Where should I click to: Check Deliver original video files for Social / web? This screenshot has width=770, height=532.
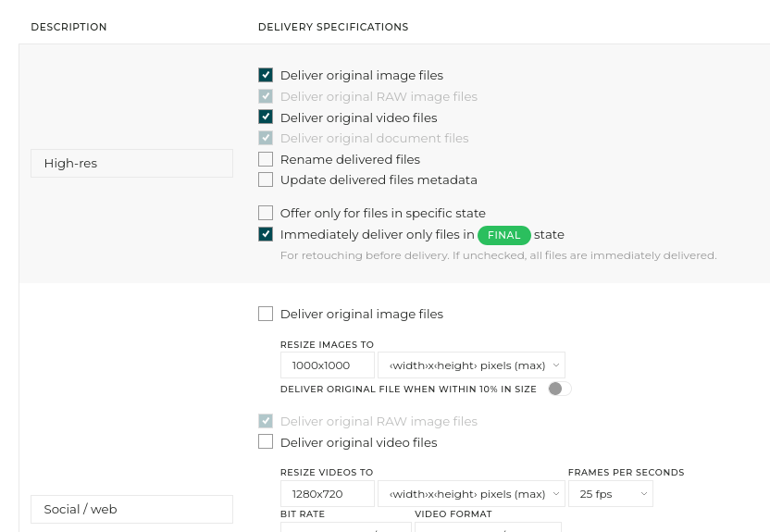266,441
